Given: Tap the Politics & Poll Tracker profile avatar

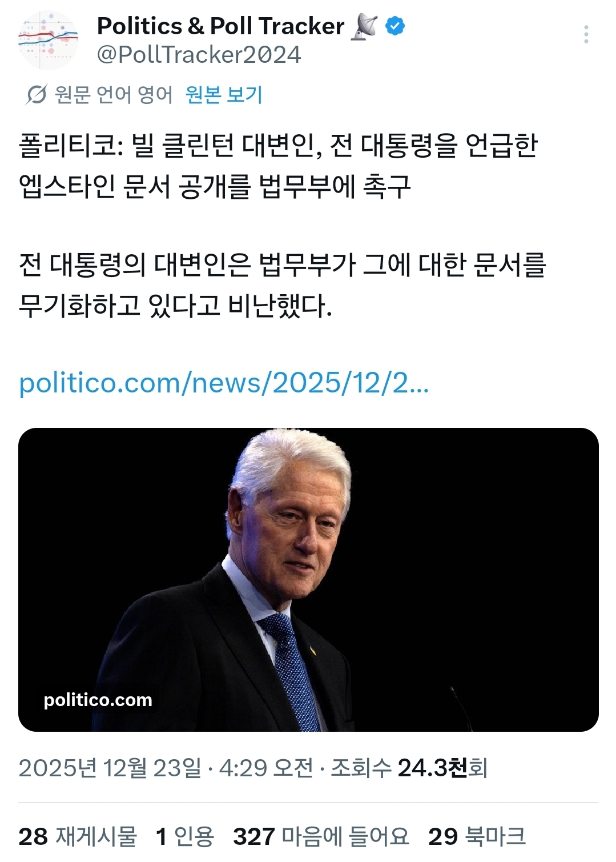Looking at the screenshot, I should coord(48,40).
